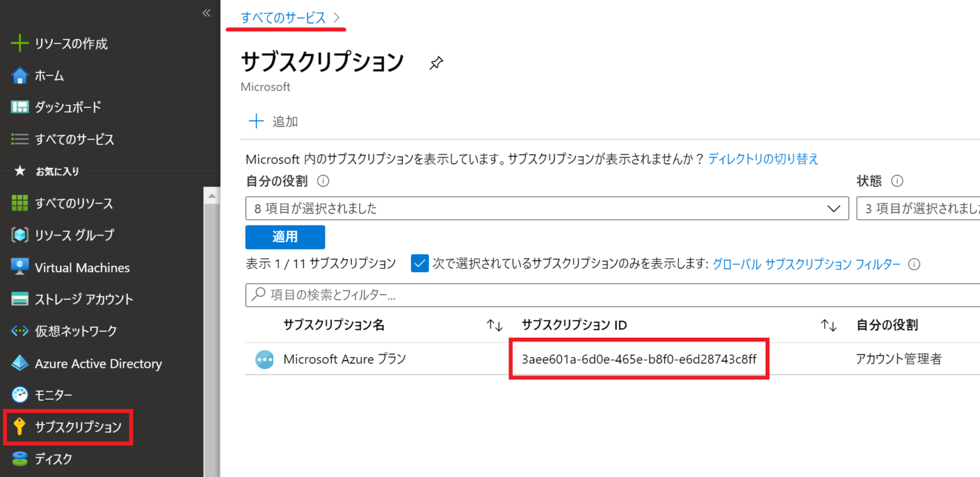Open ディスク label in sidebar
980x477 pixels.
pyautogui.click(x=54, y=459)
